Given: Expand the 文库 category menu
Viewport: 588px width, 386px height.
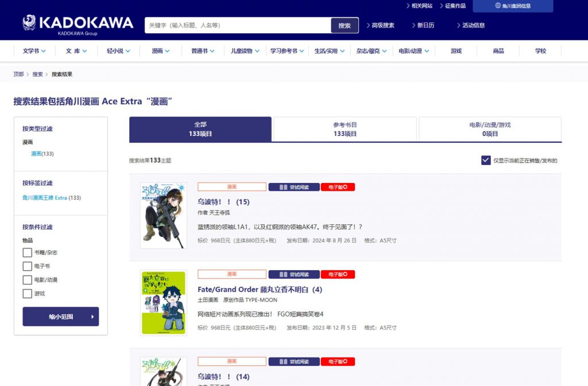Looking at the screenshot, I should click(76, 51).
